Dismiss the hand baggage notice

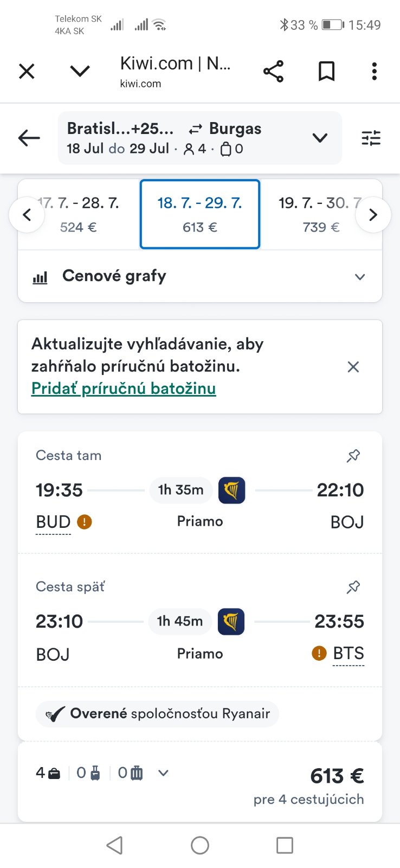click(353, 367)
